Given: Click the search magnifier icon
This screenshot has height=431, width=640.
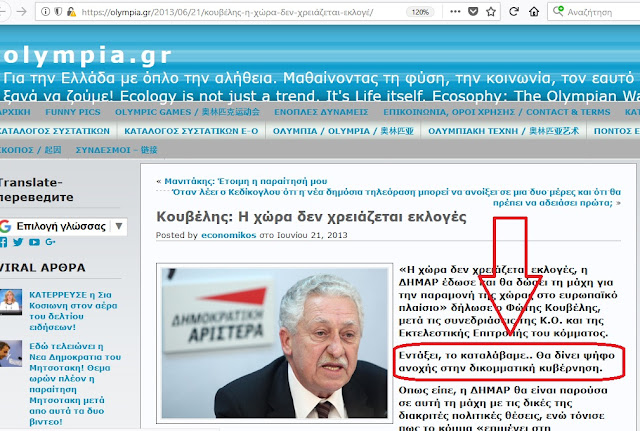Looking at the screenshot, I should (x=558, y=11).
